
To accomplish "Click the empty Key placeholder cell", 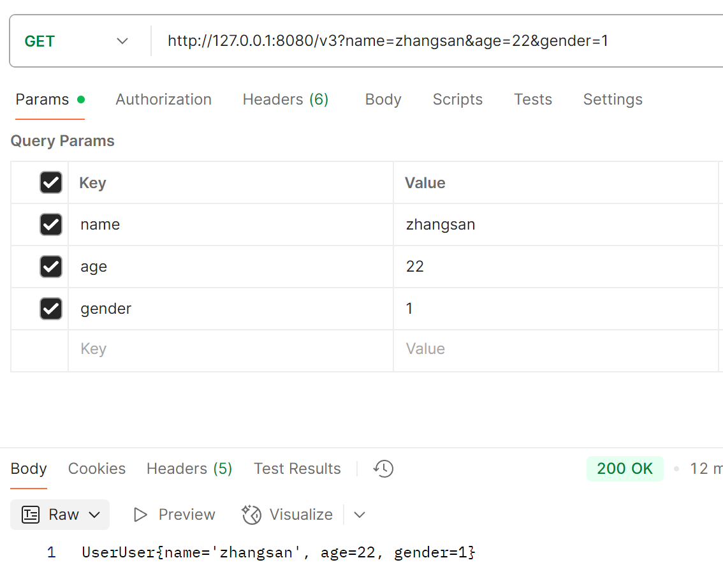I will (230, 349).
